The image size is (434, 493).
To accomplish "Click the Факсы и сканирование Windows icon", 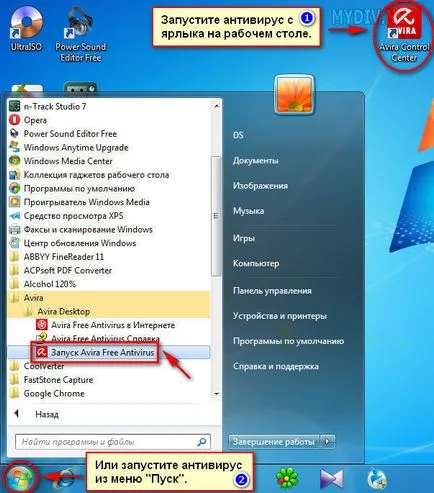I will [14, 229].
